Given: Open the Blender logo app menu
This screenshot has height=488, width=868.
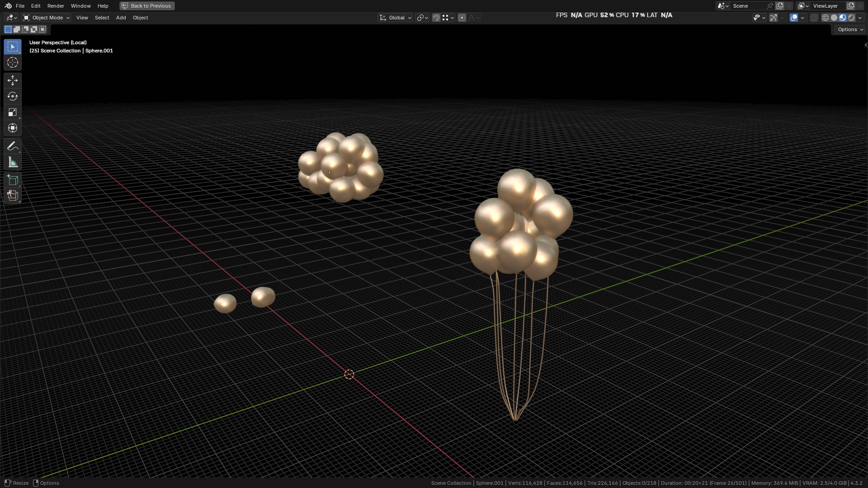Looking at the screenshot, I should coord(8,6).
